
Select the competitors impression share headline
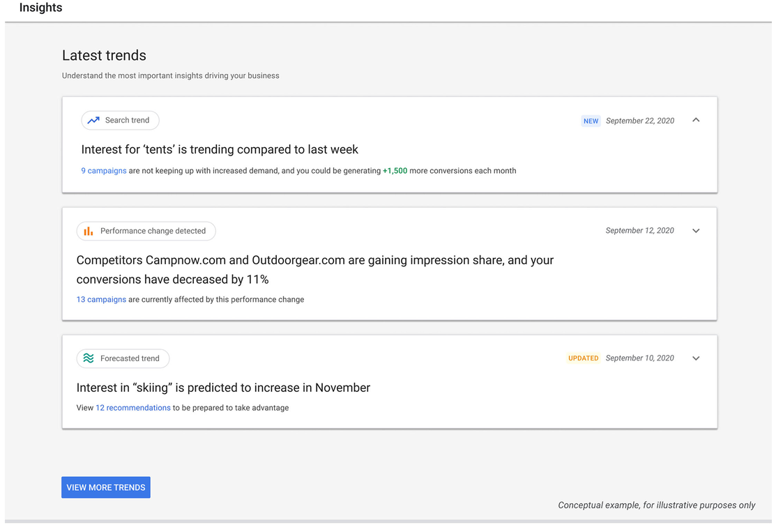coord(314,270)
